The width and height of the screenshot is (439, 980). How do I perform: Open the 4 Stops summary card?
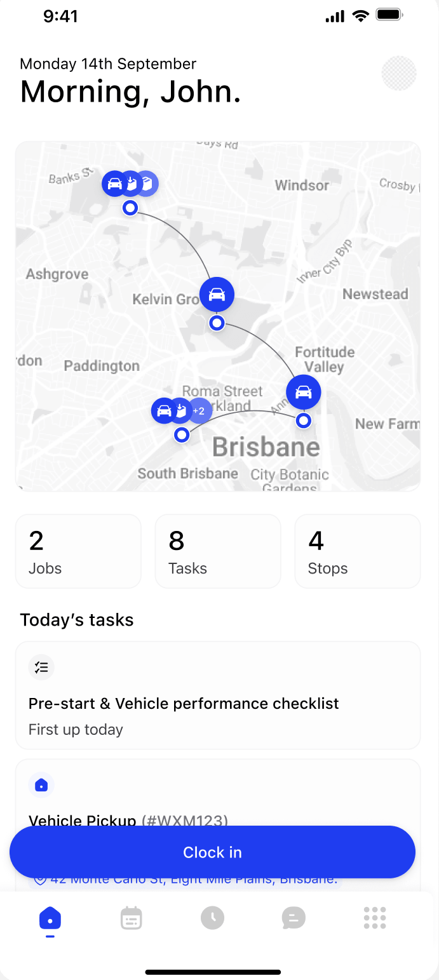pos(357,551)
